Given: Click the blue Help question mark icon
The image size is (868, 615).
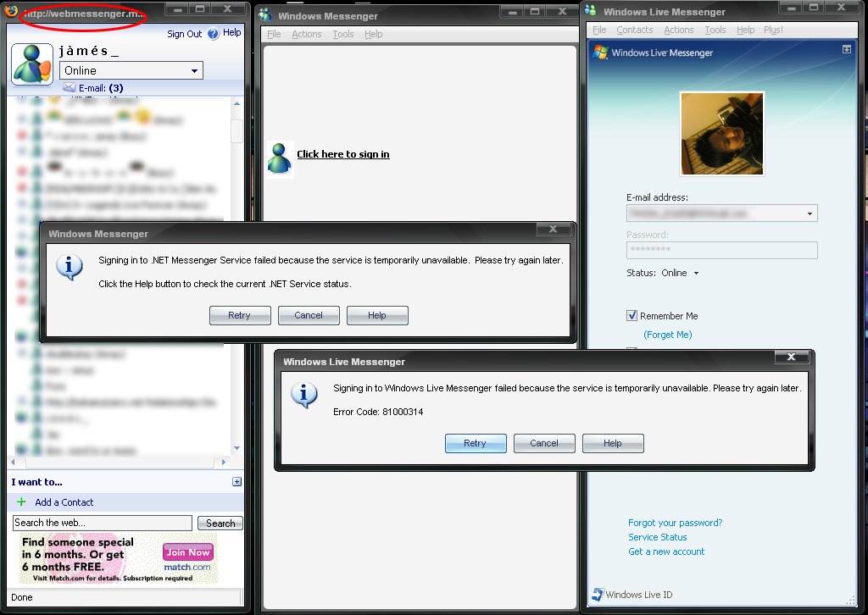Looking at the screenshot, I should click(x=213, y=34).
